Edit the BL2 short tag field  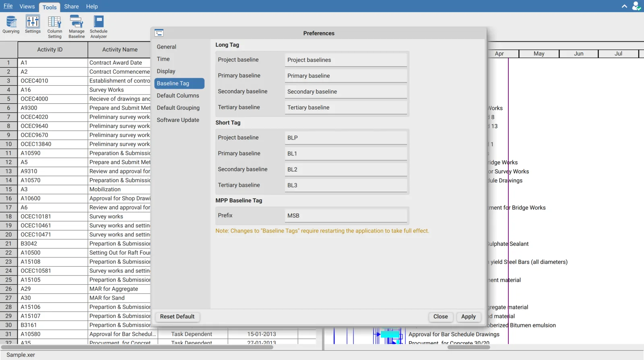tap(346, 169)
